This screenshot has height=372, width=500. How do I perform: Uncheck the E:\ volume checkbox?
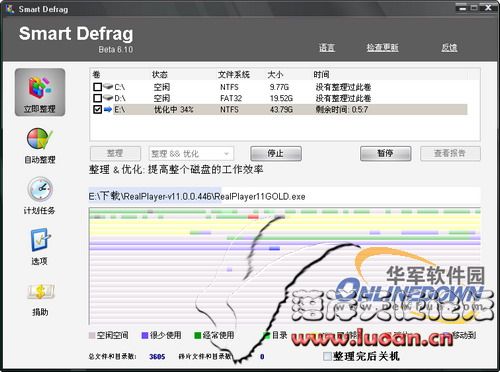point(97,109)
